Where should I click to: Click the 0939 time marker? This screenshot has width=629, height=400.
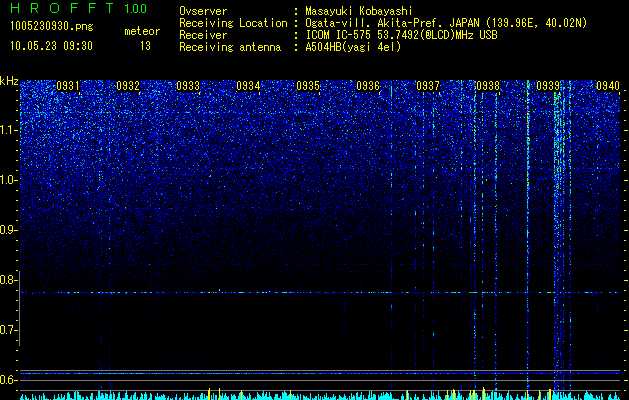click(x=548, y=86)
